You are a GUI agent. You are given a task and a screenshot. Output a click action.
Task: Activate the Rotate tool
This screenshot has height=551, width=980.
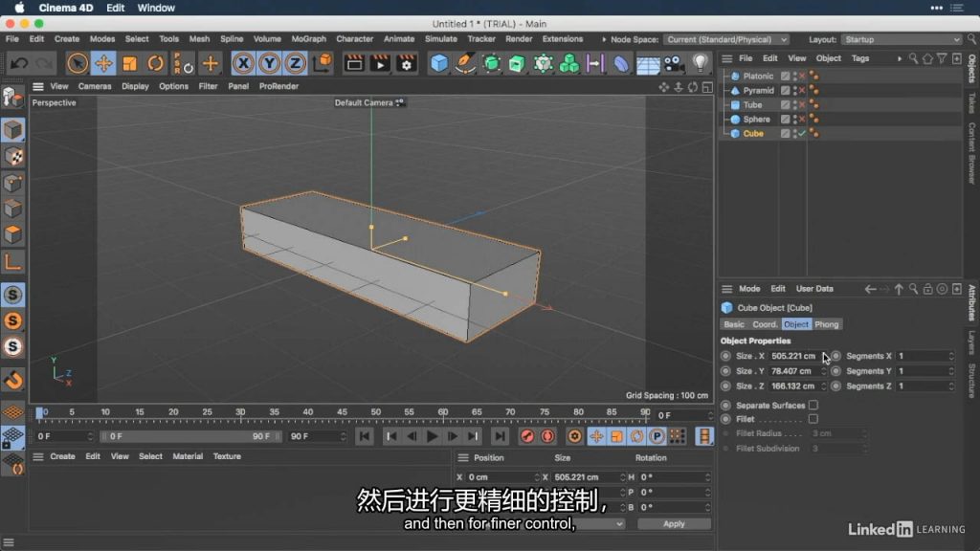coord(156,63)
